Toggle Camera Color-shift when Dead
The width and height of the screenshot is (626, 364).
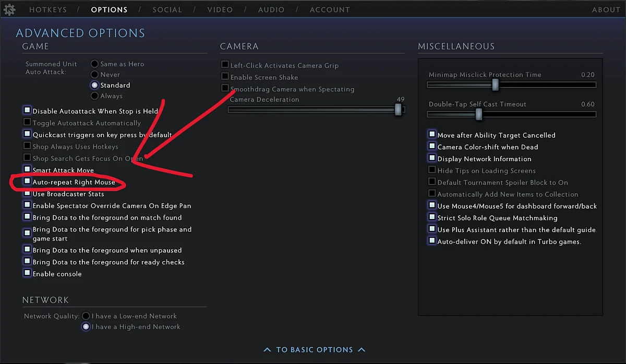click(432, 147)
